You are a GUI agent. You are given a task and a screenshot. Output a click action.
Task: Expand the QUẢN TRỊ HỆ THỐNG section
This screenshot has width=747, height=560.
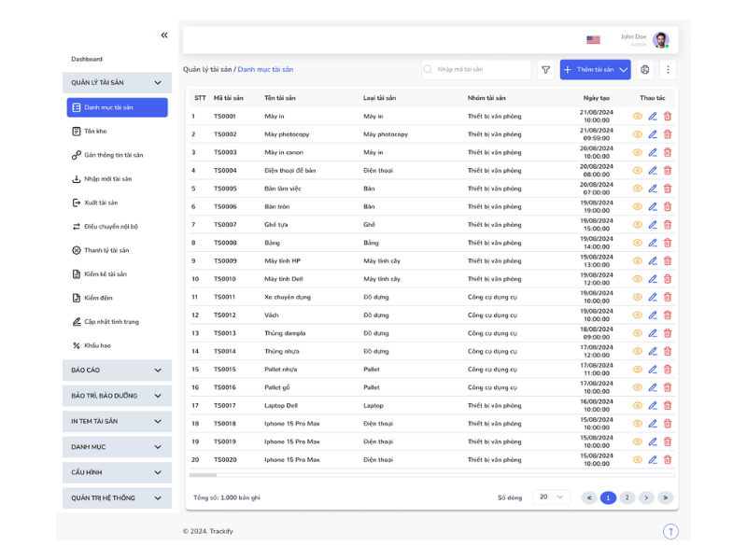[x=117, y=498]
